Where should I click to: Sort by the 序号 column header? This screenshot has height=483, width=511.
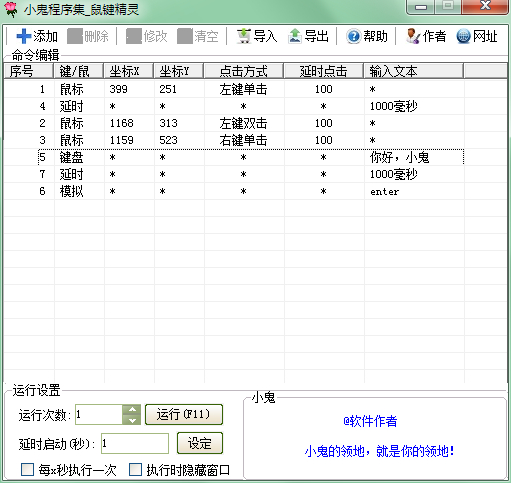click(x=29, y=71)
